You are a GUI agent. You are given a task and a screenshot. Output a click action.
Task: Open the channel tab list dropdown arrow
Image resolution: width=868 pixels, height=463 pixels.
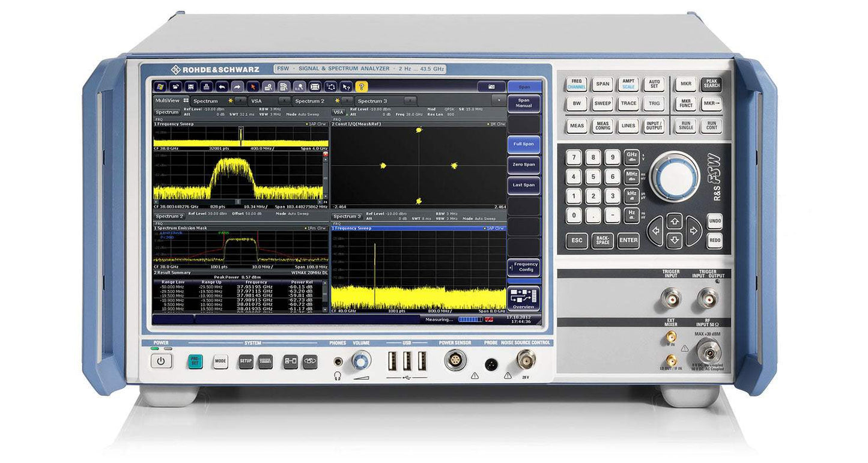(499, 99)
